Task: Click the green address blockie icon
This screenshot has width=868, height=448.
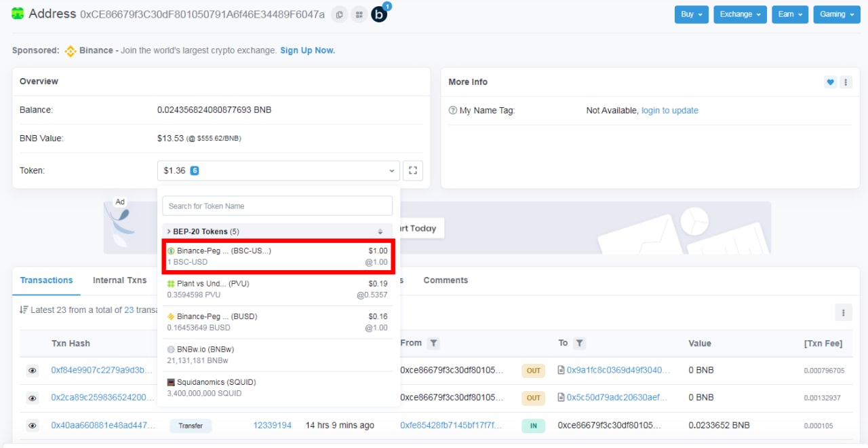Action: (x=18, y=14)
